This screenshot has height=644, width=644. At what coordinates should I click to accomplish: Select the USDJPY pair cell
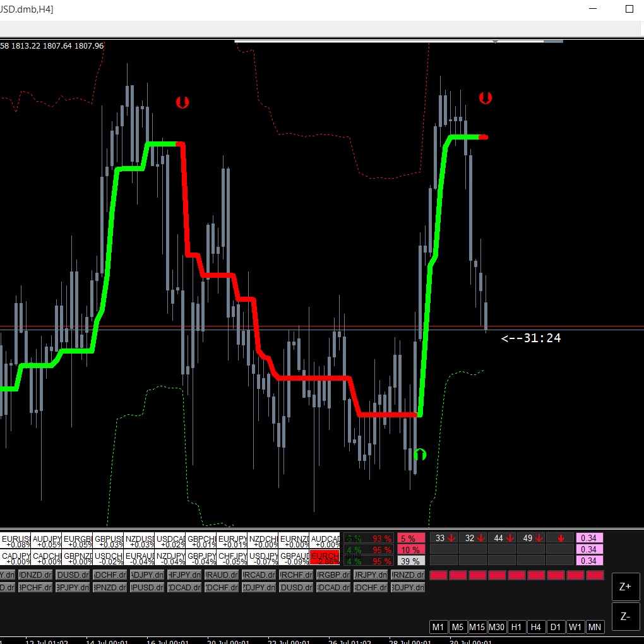click(x=263, y=558)
